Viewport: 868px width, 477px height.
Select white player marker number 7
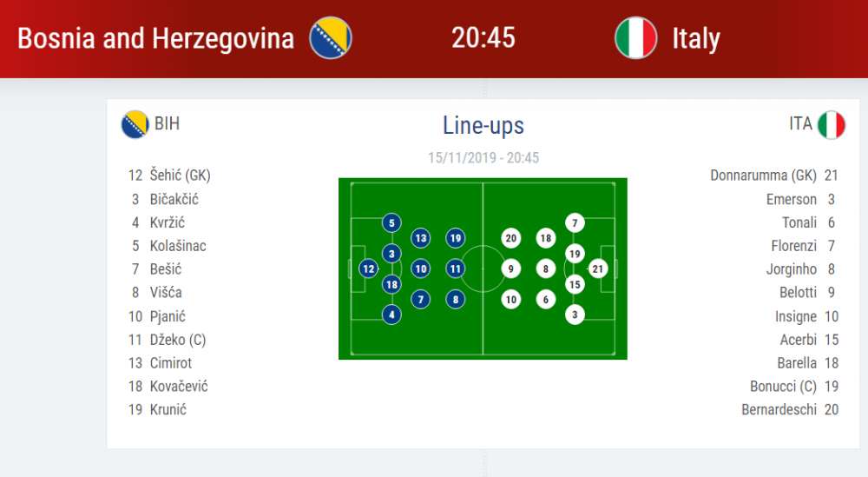click(x=575, y=222)
